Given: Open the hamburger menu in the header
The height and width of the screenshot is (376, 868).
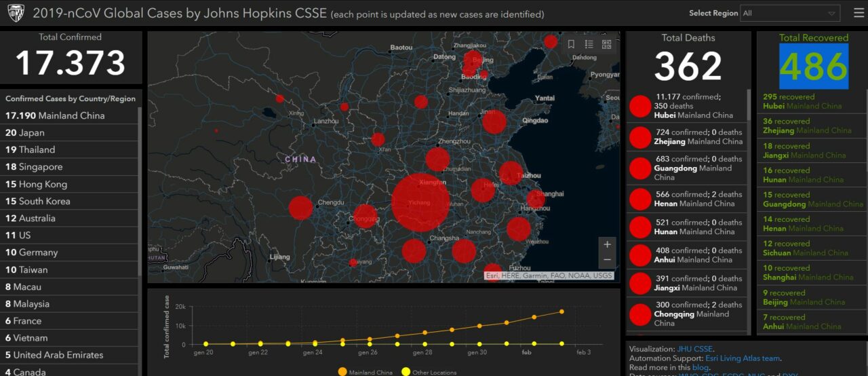Looking at the screenshot, I should tap(859, 13).
